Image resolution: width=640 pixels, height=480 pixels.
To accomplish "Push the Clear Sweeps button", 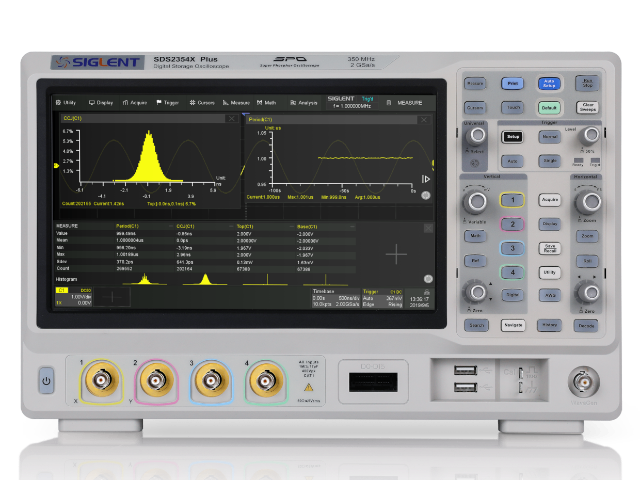I will click(587, 107).
